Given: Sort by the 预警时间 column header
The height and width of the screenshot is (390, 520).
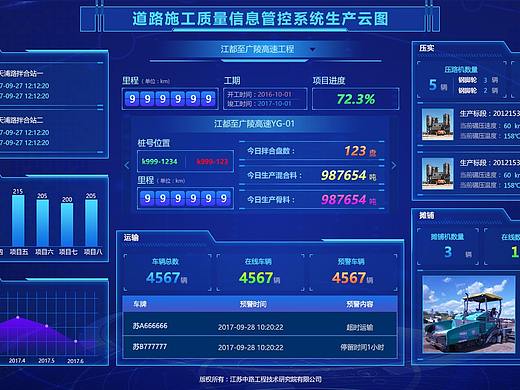Looking at the screenshot, I should [253, 304].
